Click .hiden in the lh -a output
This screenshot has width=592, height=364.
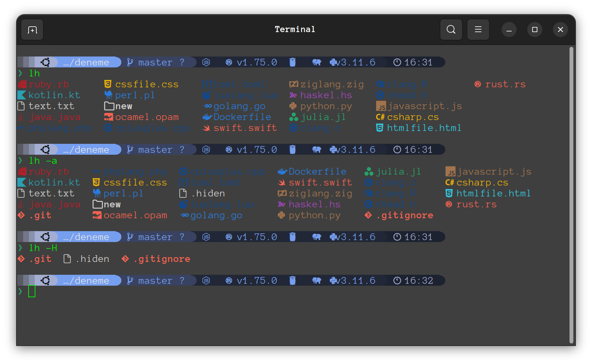point(208,193)
